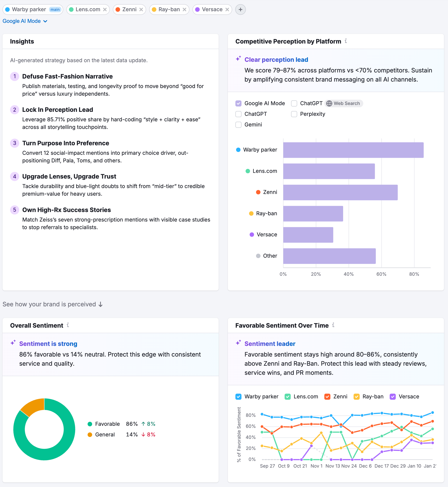This screenshot has width=448, height=487.
Task: Hide Versace in the sentiment chart legend
Action: tap(393, 396)
